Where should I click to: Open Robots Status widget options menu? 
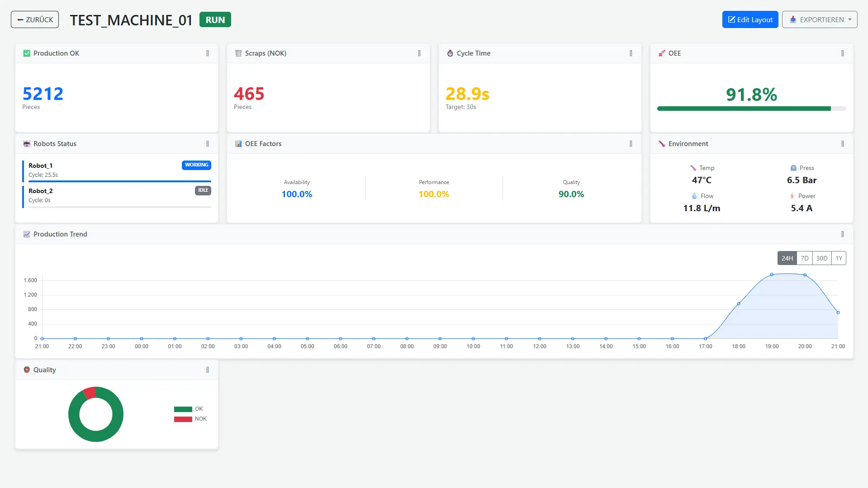[x=208, y=144]
